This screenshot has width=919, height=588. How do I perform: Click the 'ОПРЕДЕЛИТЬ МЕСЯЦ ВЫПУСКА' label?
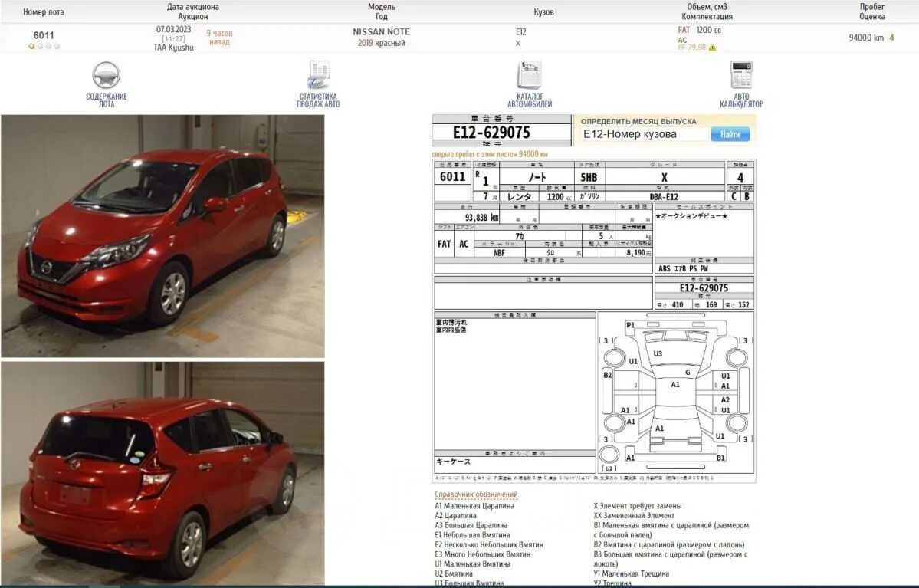638,121
